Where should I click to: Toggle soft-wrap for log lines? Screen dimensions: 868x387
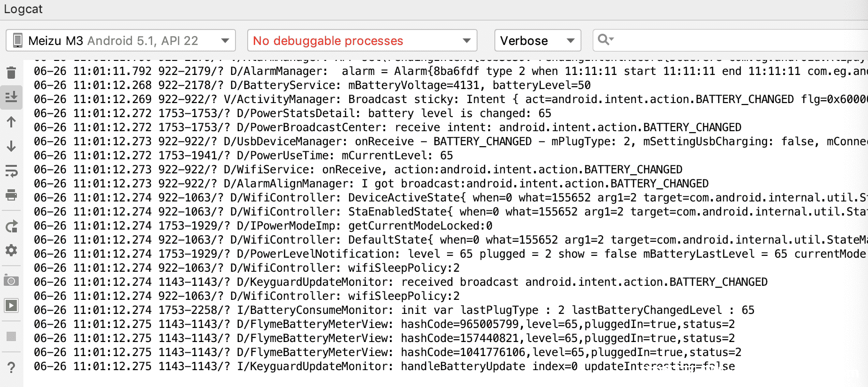[x=11, y=171]
